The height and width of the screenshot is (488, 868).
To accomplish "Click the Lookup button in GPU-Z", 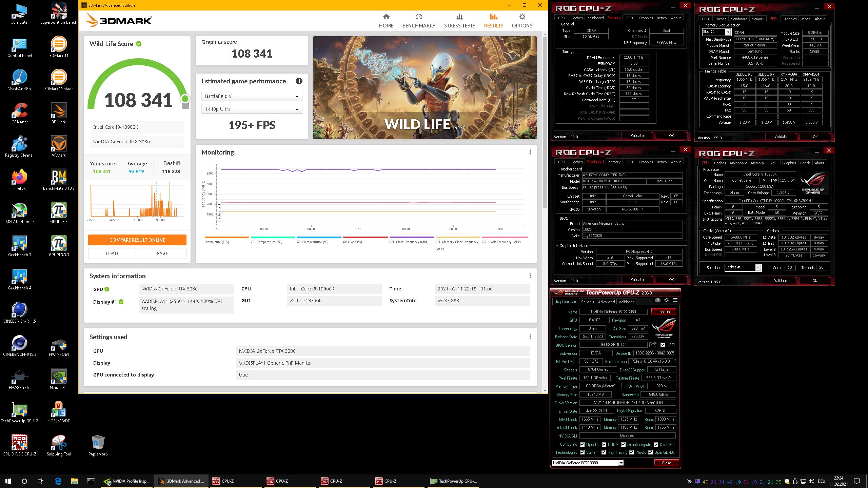I will 663,312.
